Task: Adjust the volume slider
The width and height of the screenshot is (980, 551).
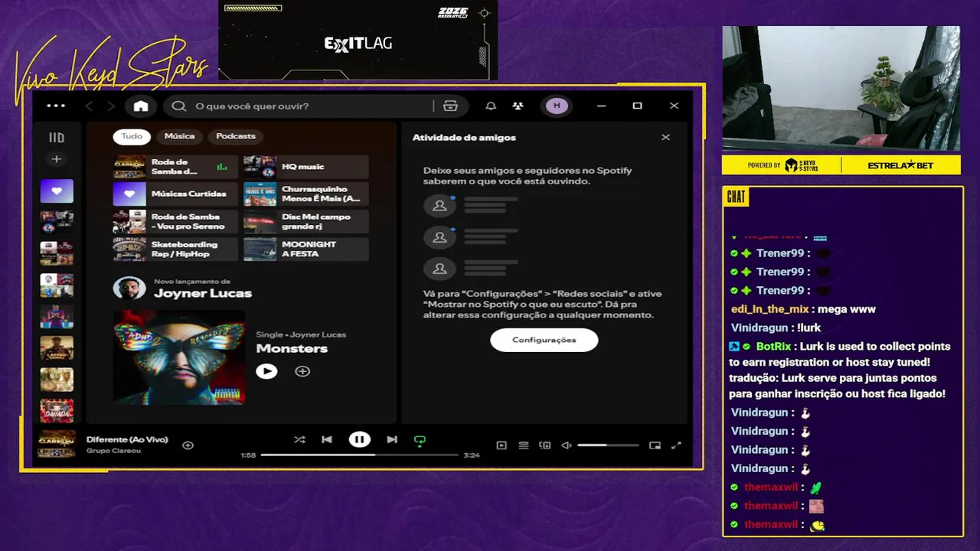Action: 608,445
